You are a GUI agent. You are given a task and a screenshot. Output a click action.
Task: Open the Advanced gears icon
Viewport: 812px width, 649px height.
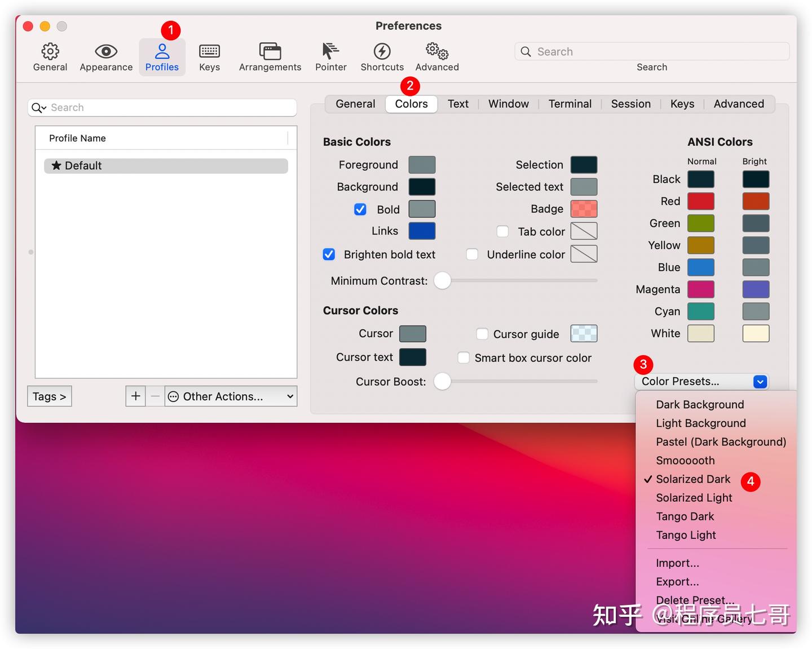point(437,51)
